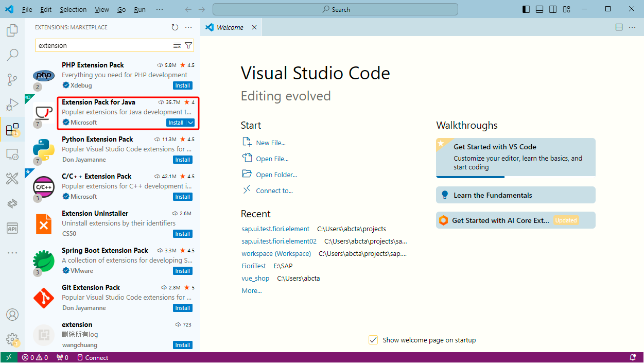
Task: Open editor more actions ellipsis
Action: (633, 27)
